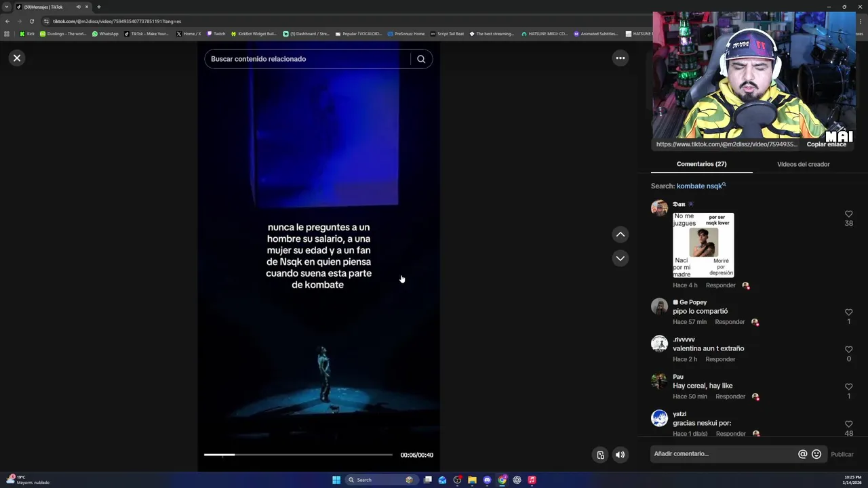The width and height of the screenshot is (868, 488).
Task: Open the Animated Subtitles bookmark
Action: (596, 34)
